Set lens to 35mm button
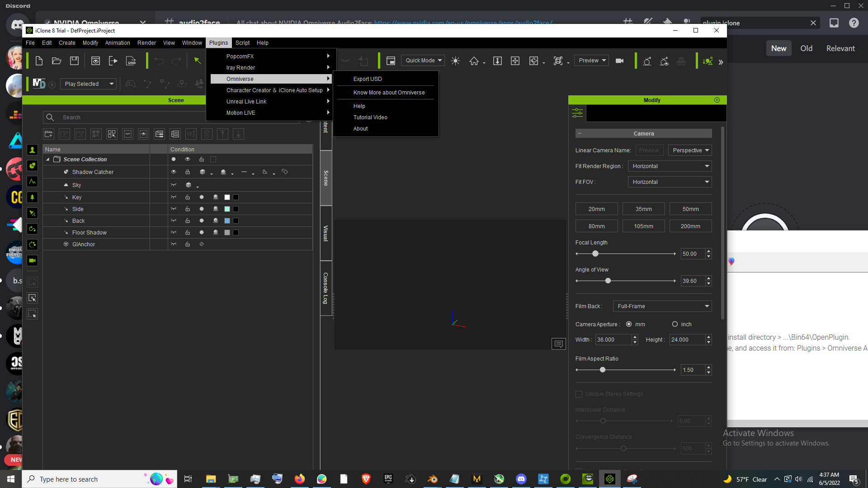This screenshot has height=488, width=868. point(643,209)
